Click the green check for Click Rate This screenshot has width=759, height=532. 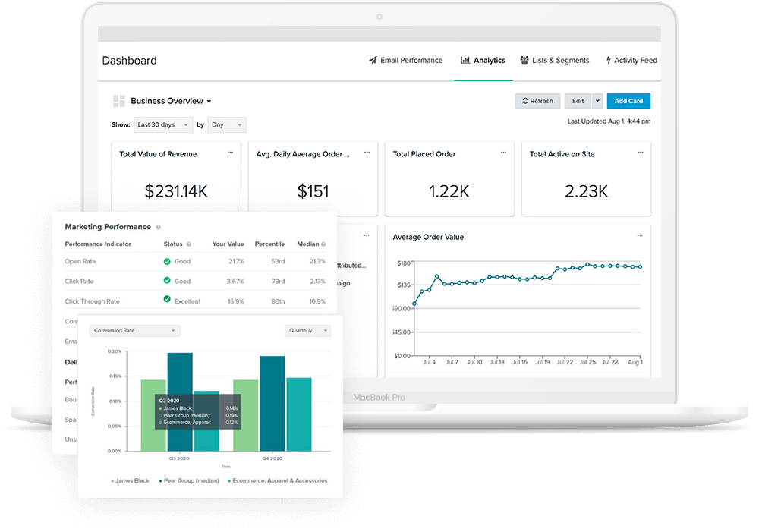coord(167,280)
